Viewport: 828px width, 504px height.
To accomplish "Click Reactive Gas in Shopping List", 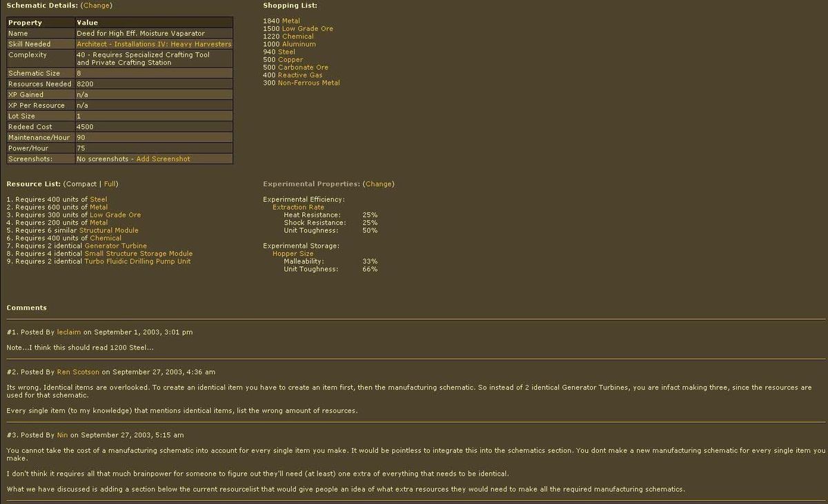I will (300, 75).
